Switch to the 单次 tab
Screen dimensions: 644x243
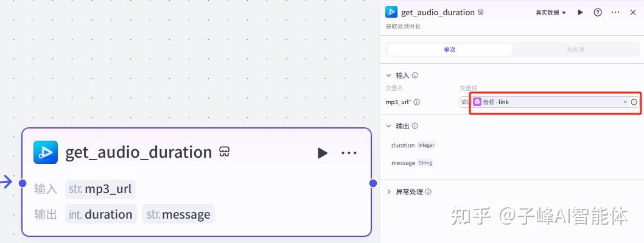pos(450,50)
